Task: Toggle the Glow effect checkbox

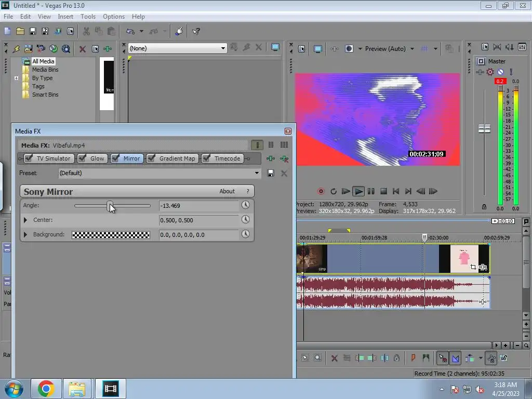Action: click(x=82, y=158)
